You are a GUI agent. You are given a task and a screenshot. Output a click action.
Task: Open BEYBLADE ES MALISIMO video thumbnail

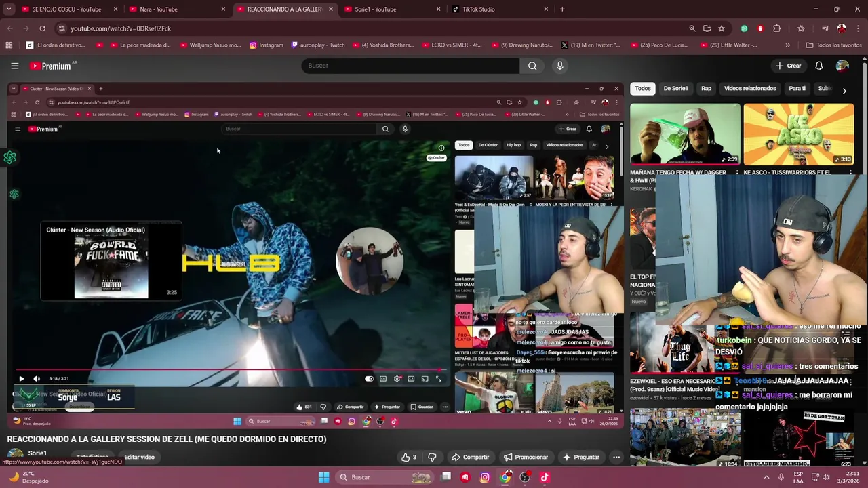pos(798,437)
